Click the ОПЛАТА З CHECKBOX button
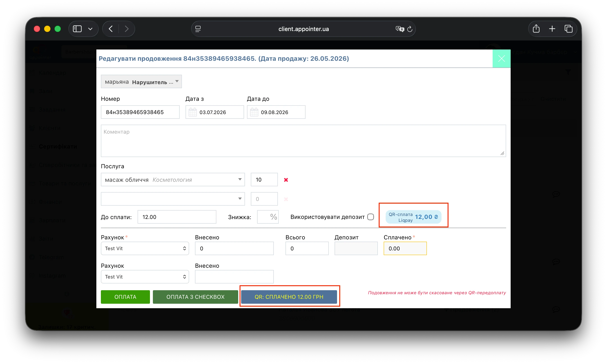Image resolution: width=607 pixels, height=364 pixels. (195, 297)
